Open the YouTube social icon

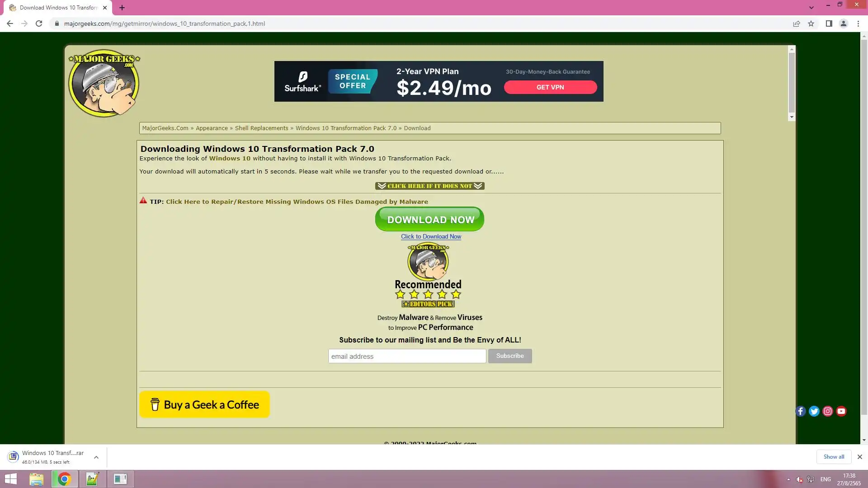[841, 411]
